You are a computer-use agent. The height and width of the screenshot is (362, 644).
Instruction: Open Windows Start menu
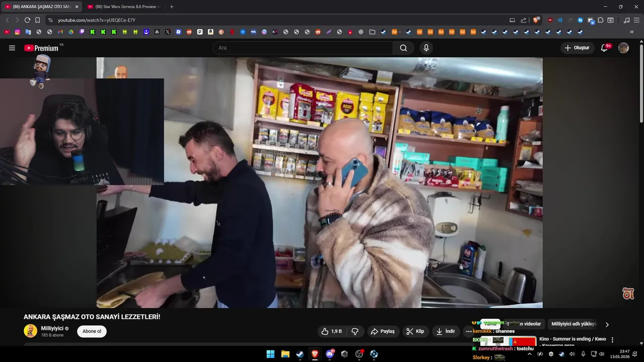click(x=270, y=354)
